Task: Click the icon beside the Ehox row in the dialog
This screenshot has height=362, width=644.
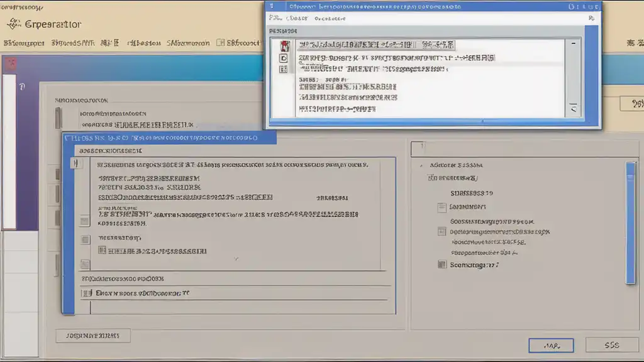Action: click(x=87, y=293)
